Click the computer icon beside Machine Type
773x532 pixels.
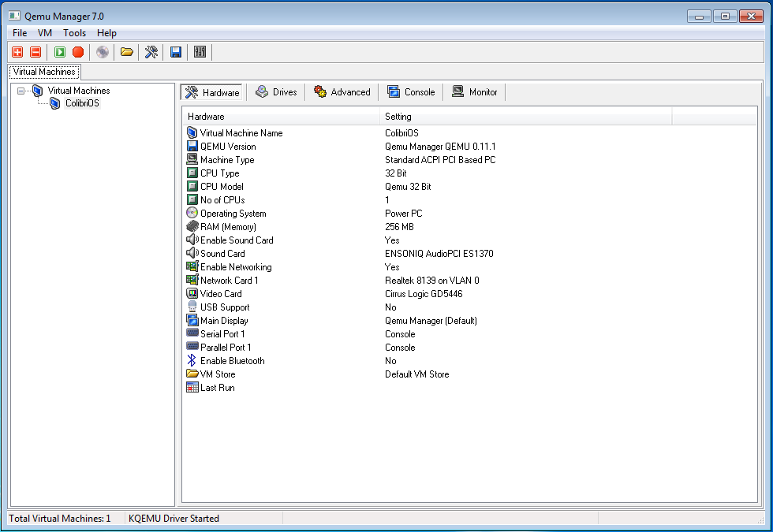click(192, 159)
